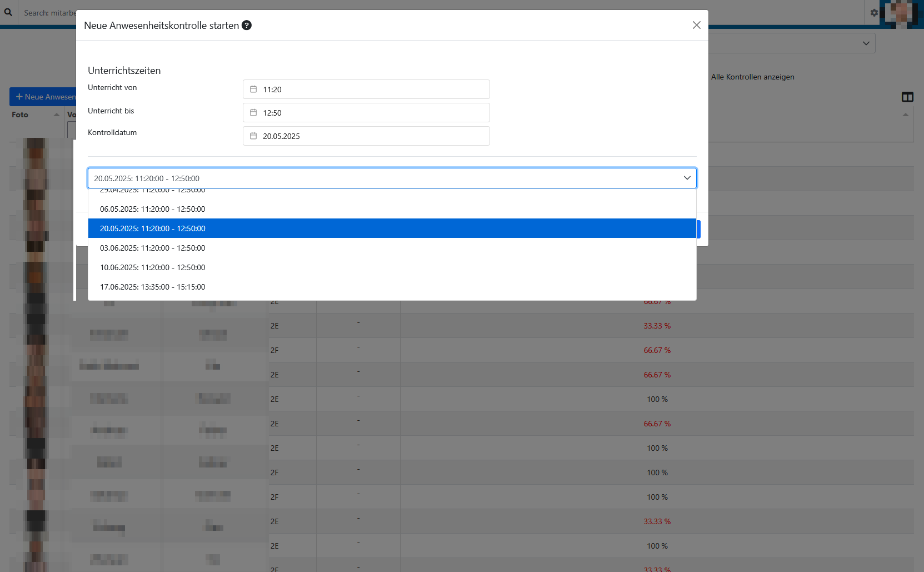Sort by the Foto column header
The image size is (924, 572).
coord(21,115)
